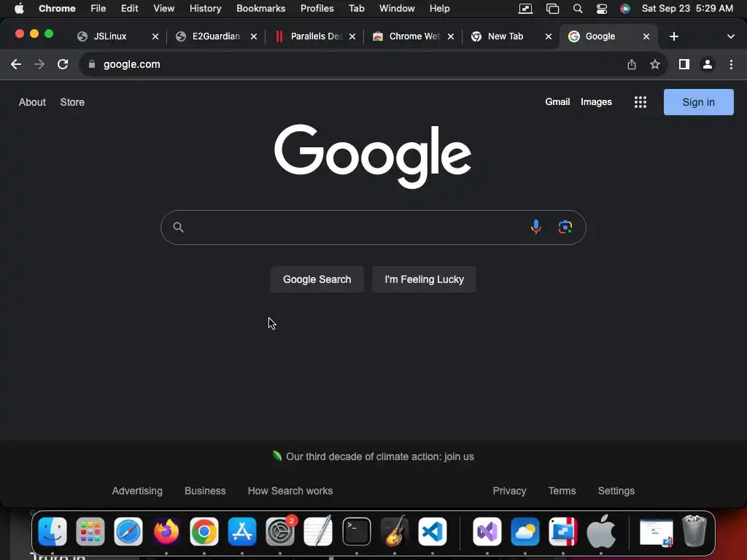Viewport: 747px width, 560px height.
Task: Switch to the E2Guardian tab
Action: point(216,36)
